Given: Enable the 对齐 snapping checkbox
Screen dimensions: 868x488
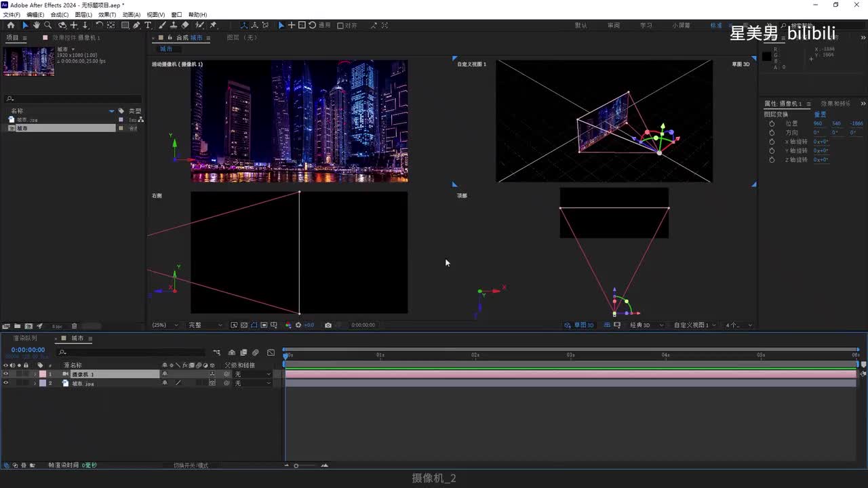Looking at the screenshot, I should (x=340, y=26).
